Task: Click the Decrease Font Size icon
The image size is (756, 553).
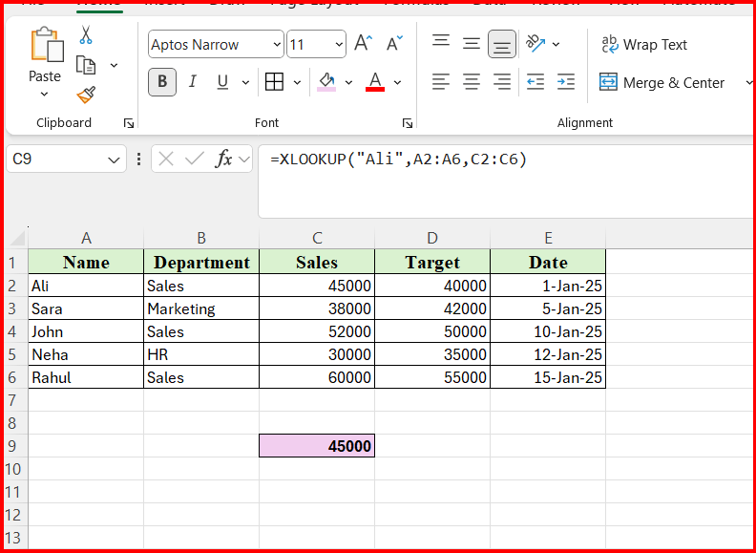Action: click(395, 44)
